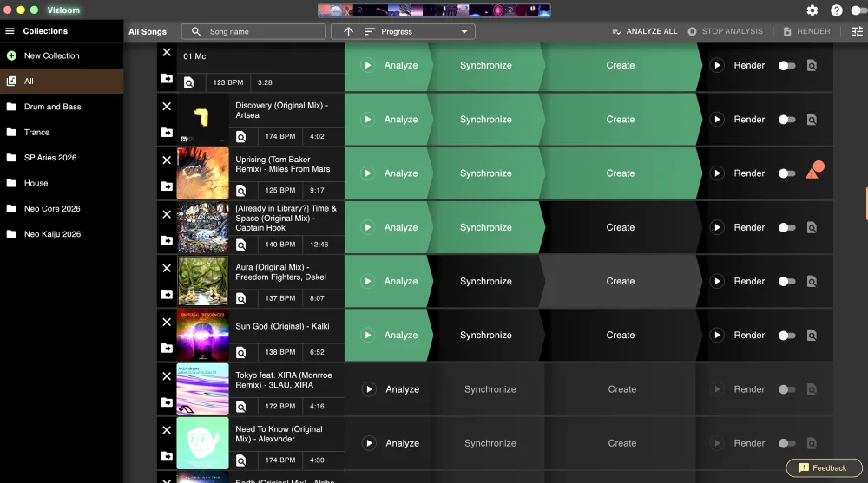The image size is (868, 483).
Task: Click Analyze for Need To Know
Action: (391, 443)
